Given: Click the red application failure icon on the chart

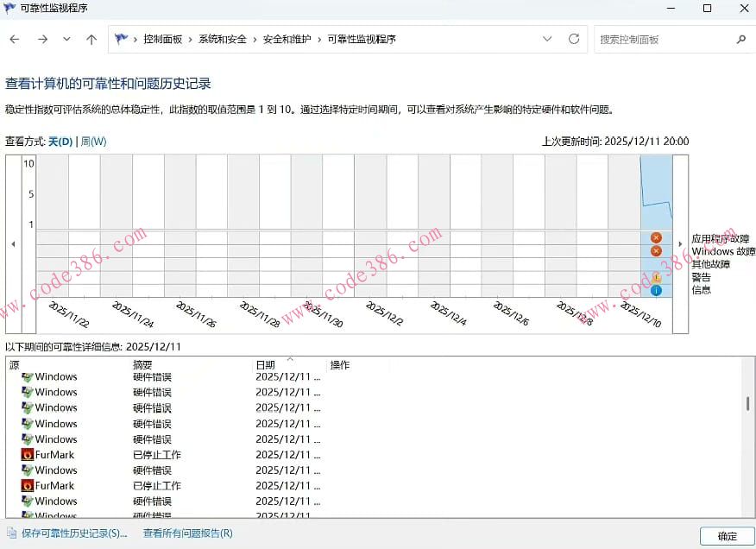Looking at the screenshot, I should pos(656,237).
